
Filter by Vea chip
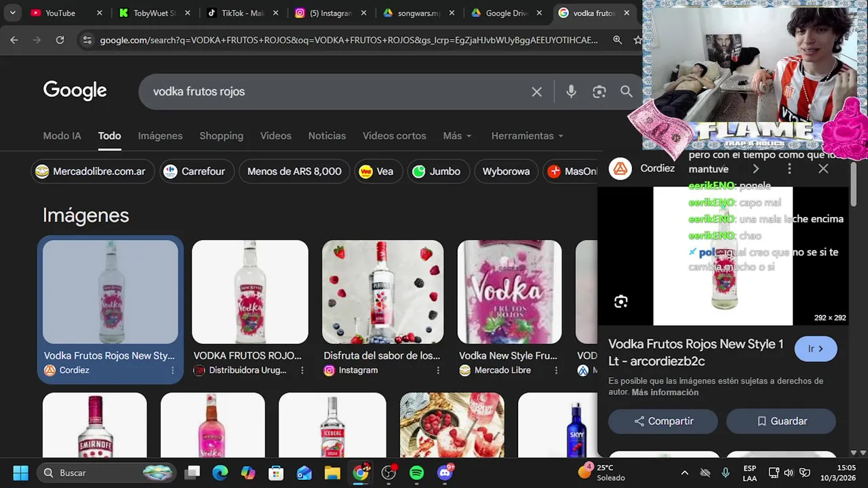click(x=378, y=171)
